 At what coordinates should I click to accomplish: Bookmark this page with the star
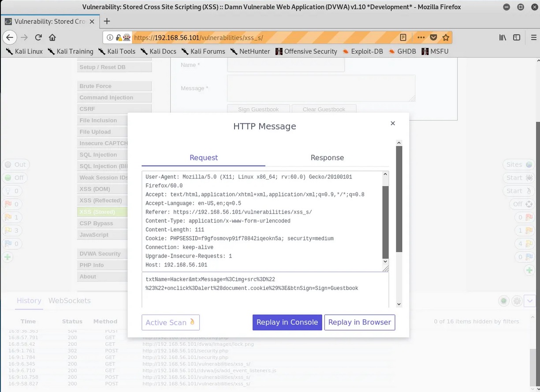pos(446,37)
